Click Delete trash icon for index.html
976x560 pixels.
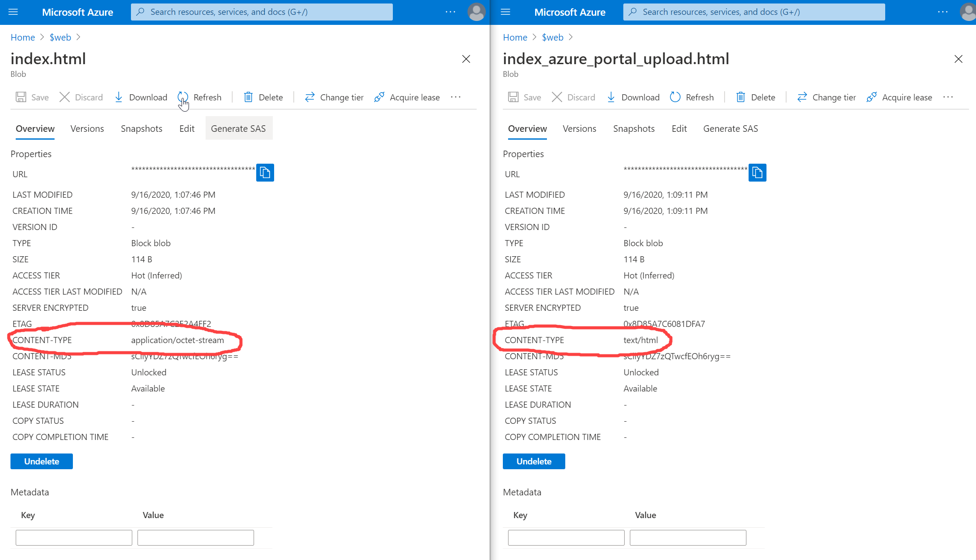(248, 97)
